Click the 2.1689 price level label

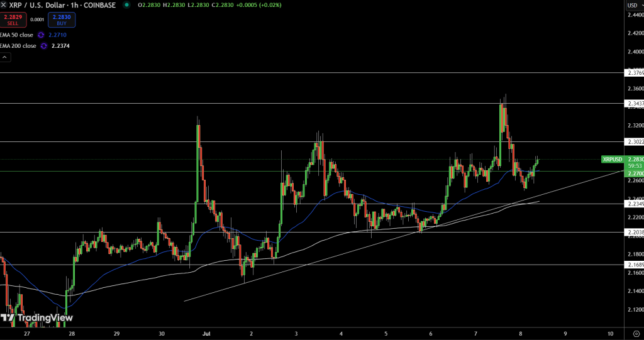coord(634,265)
